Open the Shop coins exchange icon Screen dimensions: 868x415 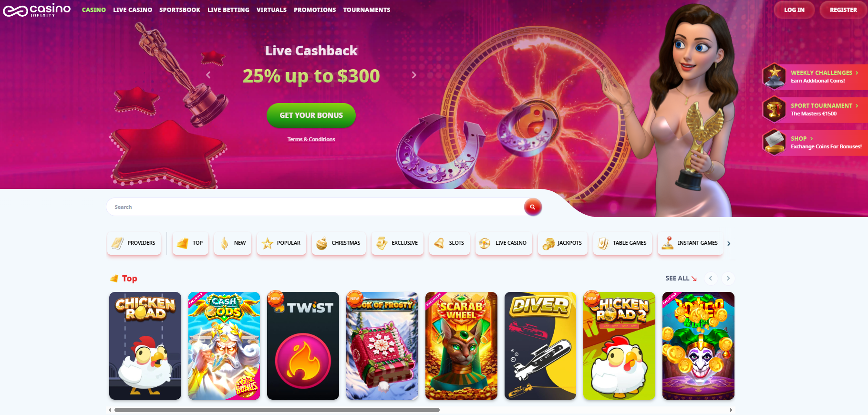click(x=774, y=142)
